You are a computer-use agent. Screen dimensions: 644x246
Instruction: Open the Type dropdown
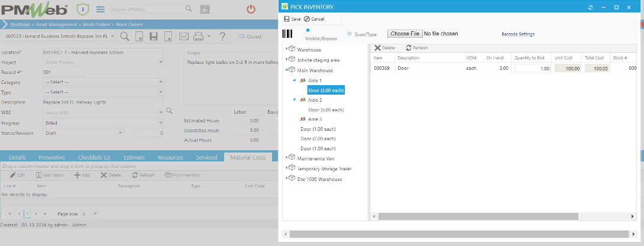[161, 92]
